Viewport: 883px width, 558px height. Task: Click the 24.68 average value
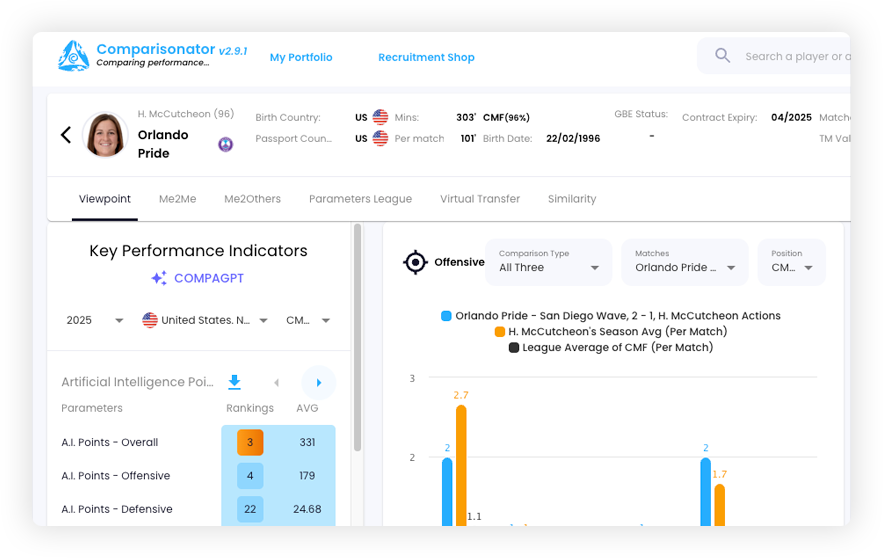(x=307, y=509)
